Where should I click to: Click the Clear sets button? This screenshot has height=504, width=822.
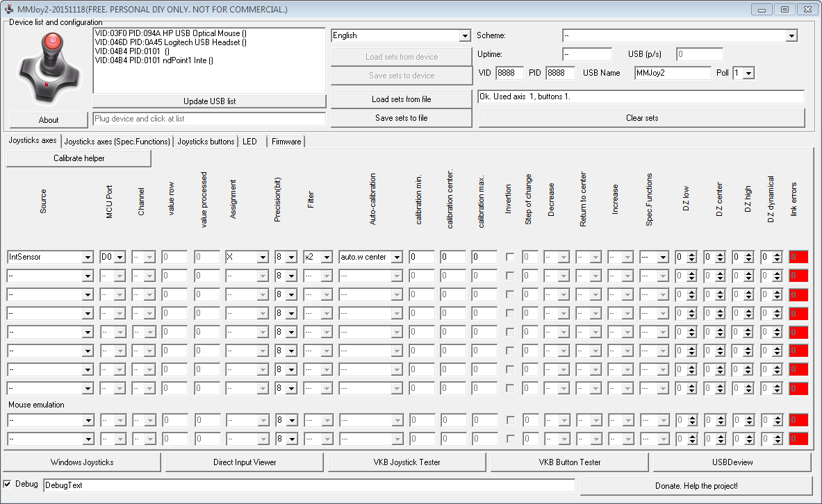[x=641, y=118]
